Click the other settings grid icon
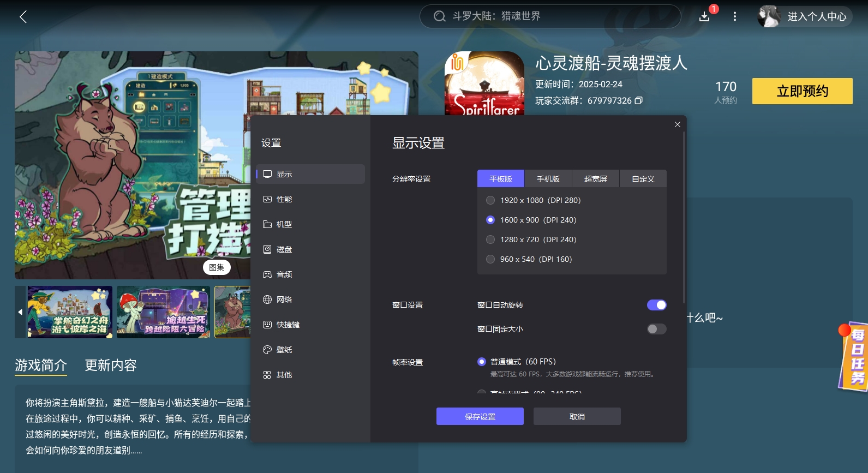Screen dimensions: 868x473 tap(267, 375)
